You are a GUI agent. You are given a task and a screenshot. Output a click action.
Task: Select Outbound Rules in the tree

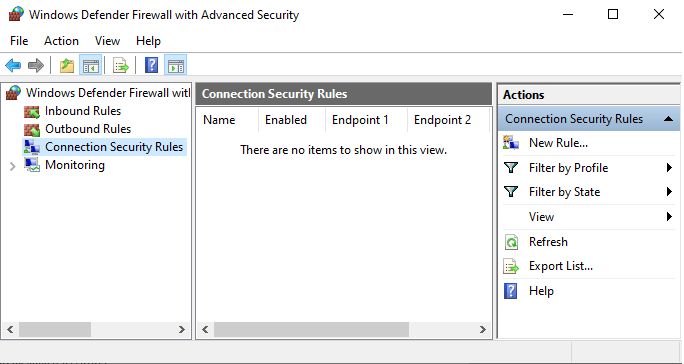click(88, 129)
